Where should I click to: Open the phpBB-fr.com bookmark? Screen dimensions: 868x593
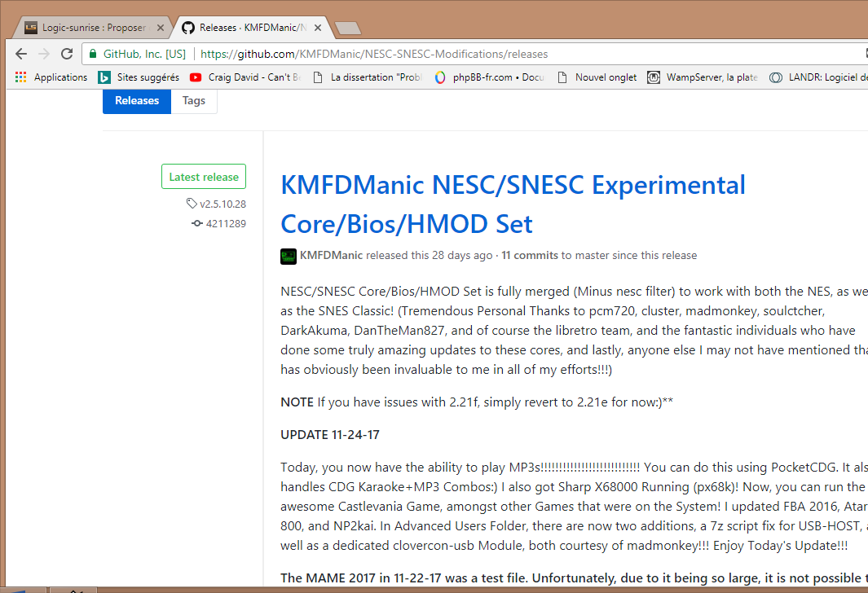(x=489, y=77)
